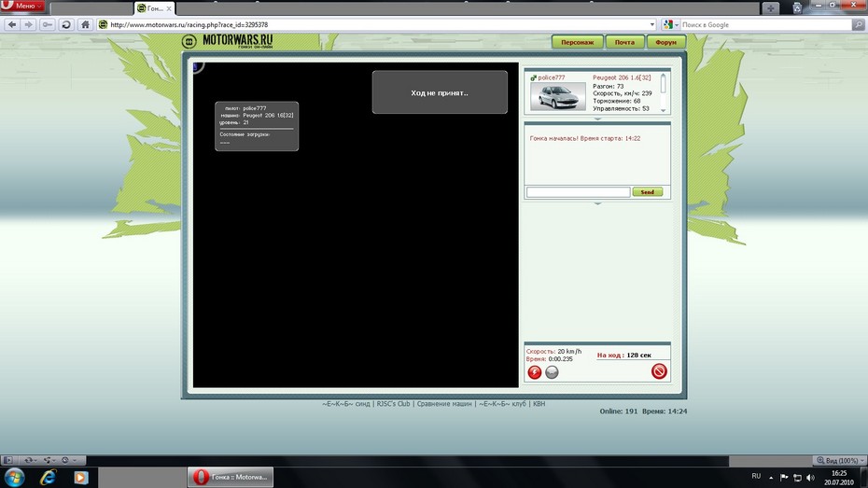Open the ~Е~К~Б~ клуб footer link
Image resolution: width=868 pixels, height=488 pixels.
pos(502,404)
